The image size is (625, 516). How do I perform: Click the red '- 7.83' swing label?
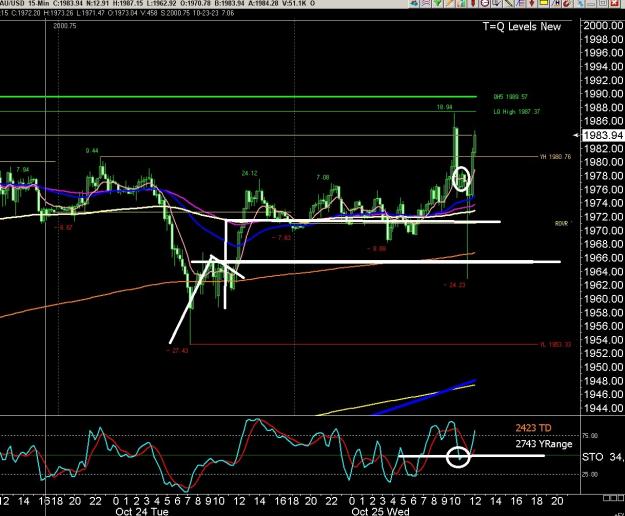pyautogui.click(x=281, y=238)
